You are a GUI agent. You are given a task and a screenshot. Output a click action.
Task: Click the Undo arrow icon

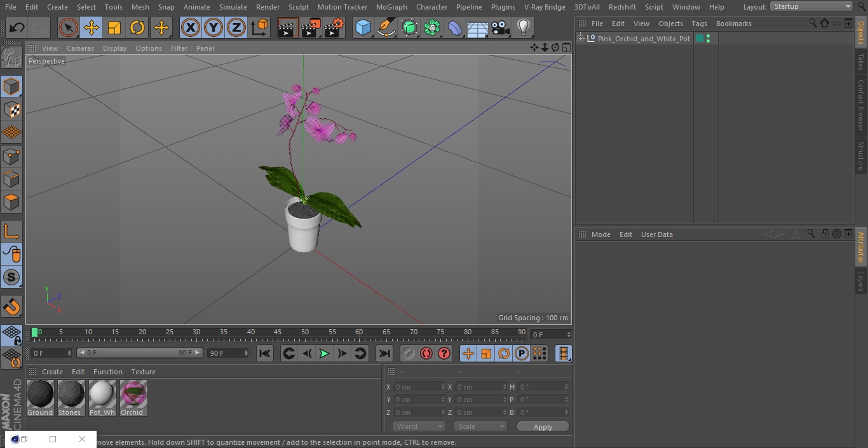(17, 27)
